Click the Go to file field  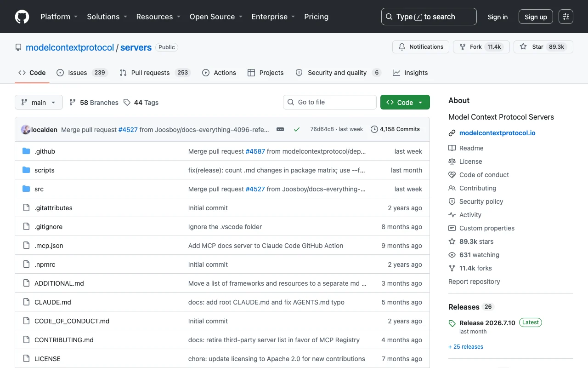pos(330,102)
